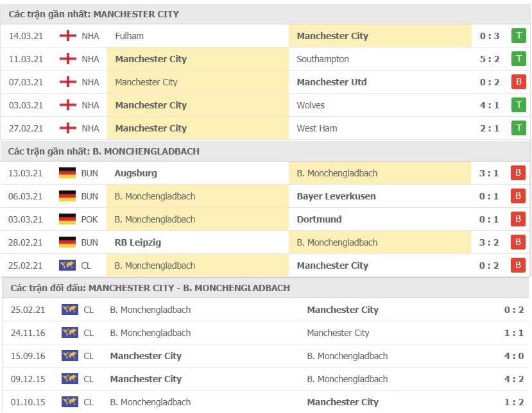
Task: Click the 4 : 0 score on 15.09.16 row
Action: [x=514, y=356]
